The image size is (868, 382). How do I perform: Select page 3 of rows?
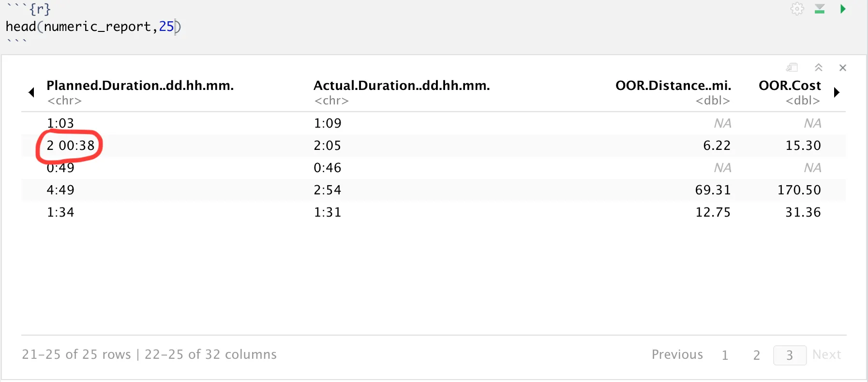790,355
